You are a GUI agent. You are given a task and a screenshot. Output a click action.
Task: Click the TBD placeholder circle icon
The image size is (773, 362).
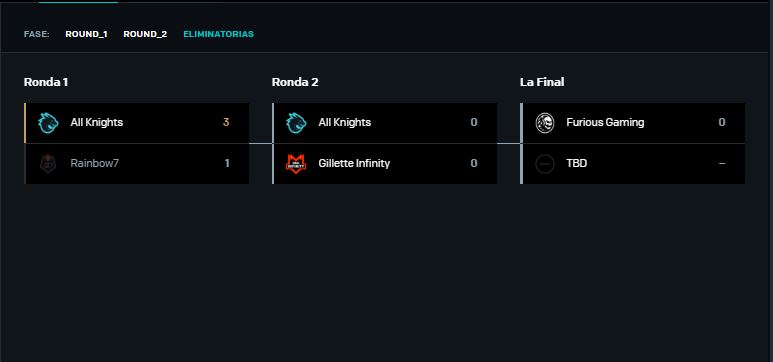point(545,163)
